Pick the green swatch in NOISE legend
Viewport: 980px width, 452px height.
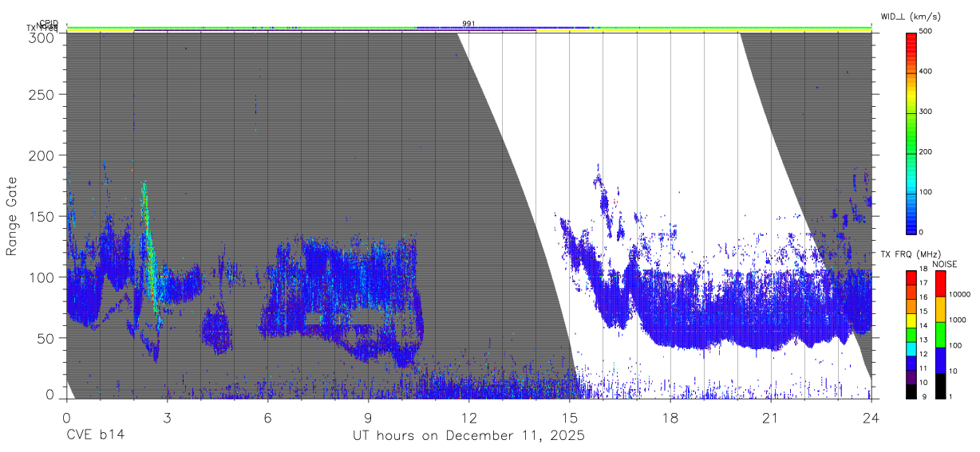939,334
